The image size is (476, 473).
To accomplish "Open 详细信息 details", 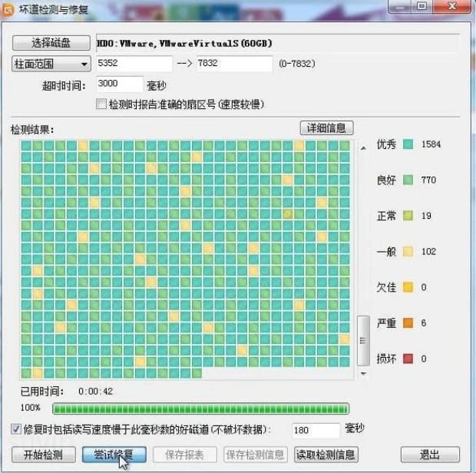I will point(326,127).
